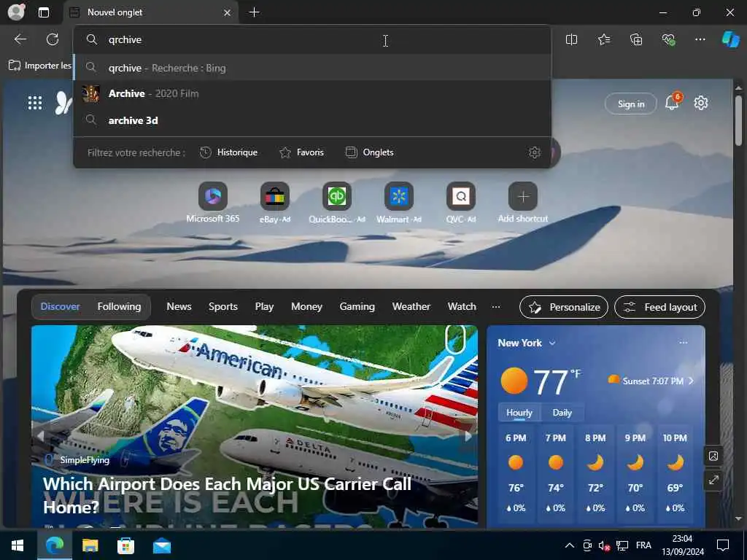This screenshot has height=560, width=747.
Task: Select Hourly weather forecast tab
Action: tap(519, 413)
